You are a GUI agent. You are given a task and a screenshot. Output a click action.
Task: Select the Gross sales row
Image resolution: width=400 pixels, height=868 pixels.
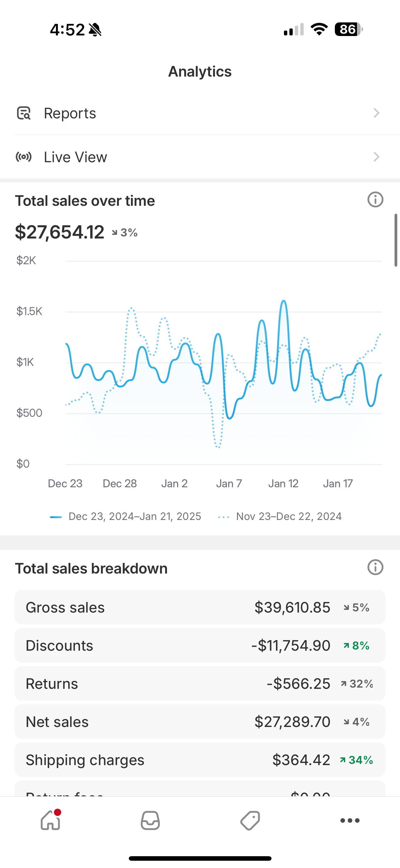(200, 607)
